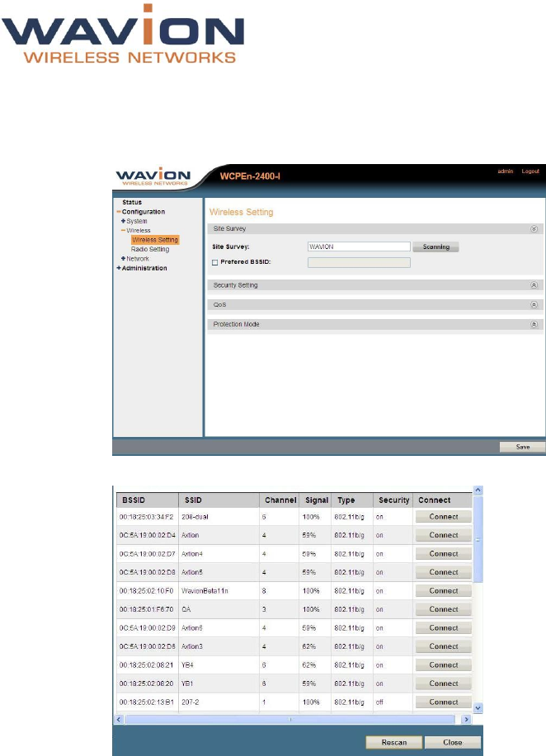Click the scroll left arrow in survey list
Screen dimensions: 546x756
pos(120,720)
